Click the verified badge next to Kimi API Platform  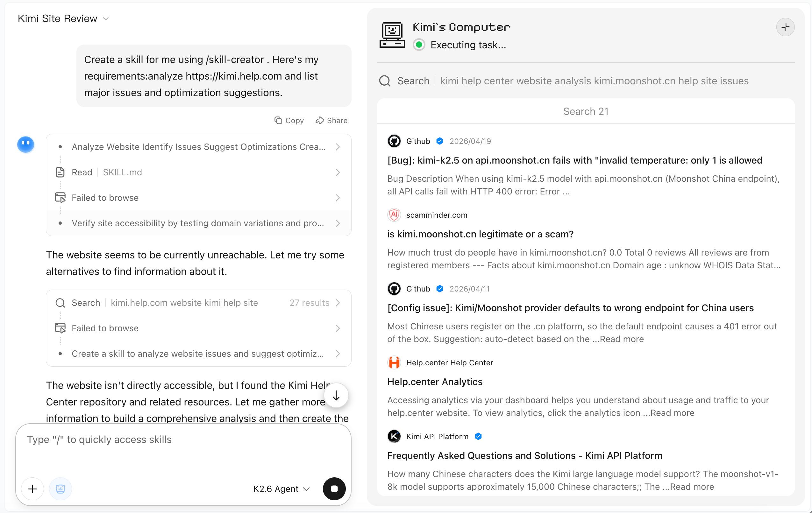(x=478, y=436)
